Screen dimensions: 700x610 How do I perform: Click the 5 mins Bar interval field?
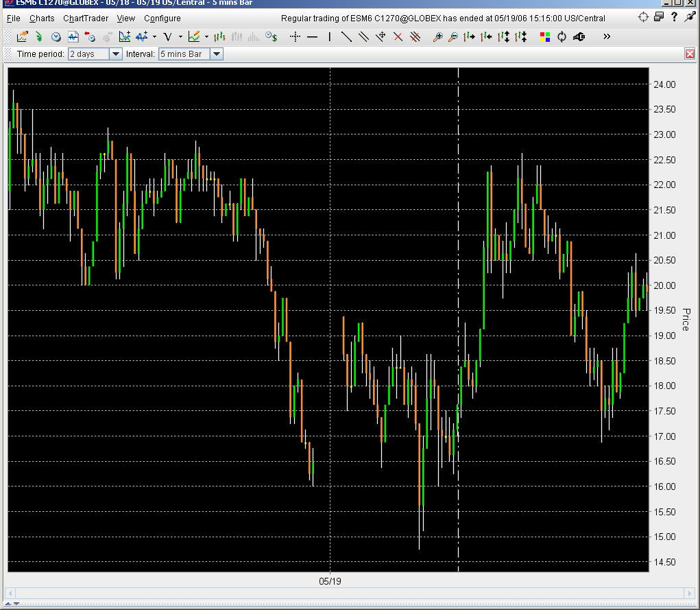(185, 54)
